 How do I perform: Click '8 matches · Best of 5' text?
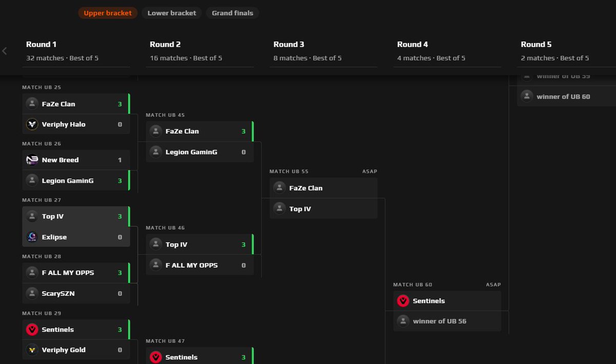(307, 58)
